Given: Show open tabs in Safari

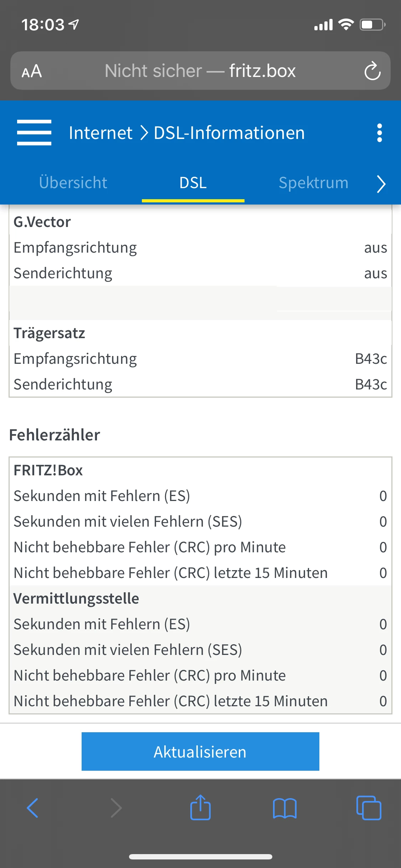Looking at the screenshot, I should [369, 808].
